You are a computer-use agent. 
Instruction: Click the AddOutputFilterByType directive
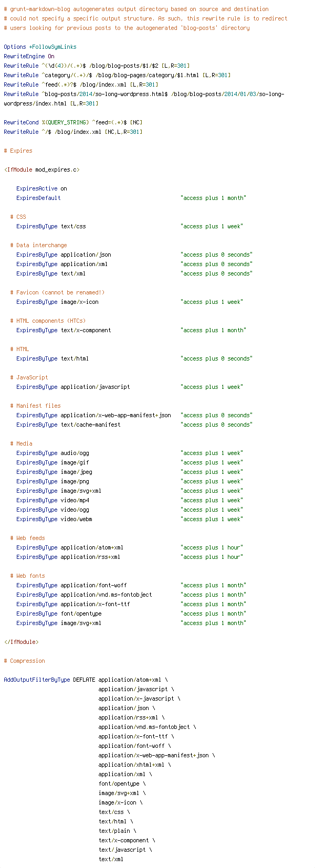tap(37, 680)
